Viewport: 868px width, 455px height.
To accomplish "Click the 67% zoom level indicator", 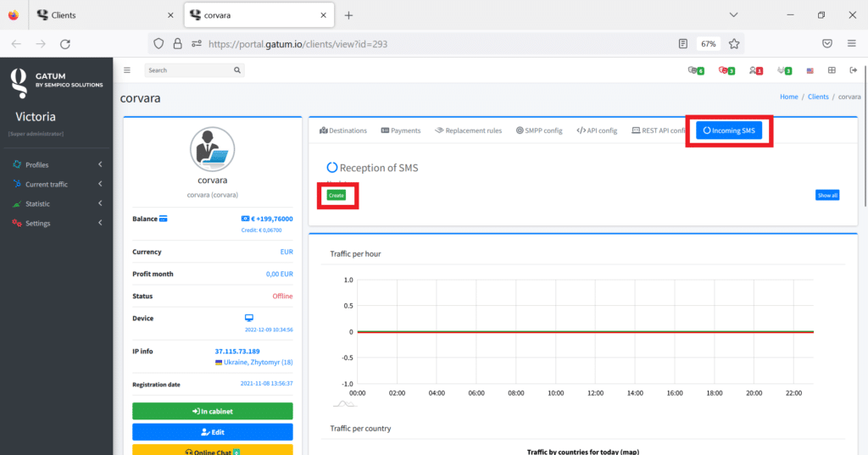I will click(x=709, y=44).
